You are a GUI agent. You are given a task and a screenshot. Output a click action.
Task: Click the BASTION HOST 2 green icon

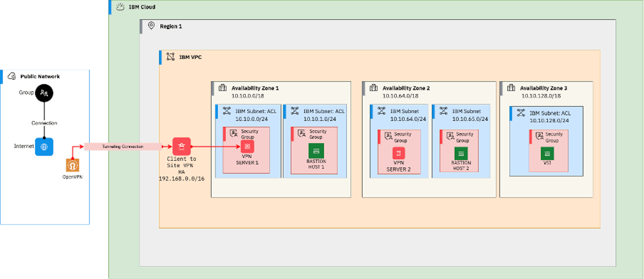pos(461,153)
